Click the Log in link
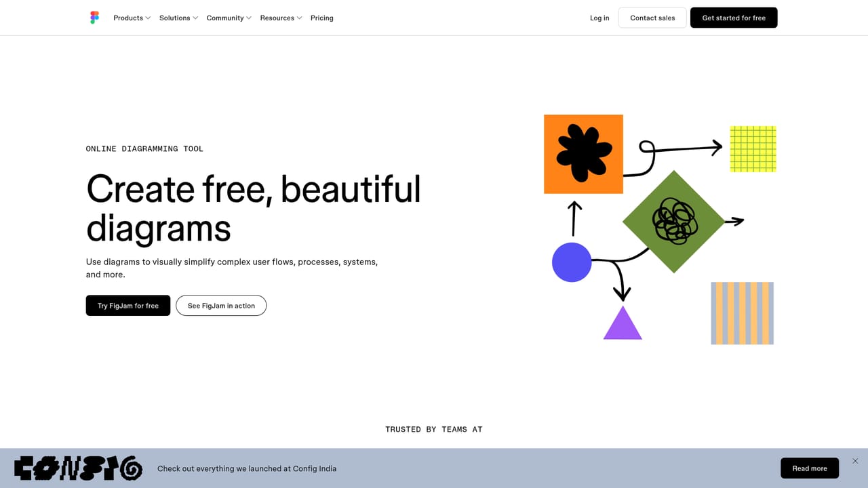 point(599,18)
